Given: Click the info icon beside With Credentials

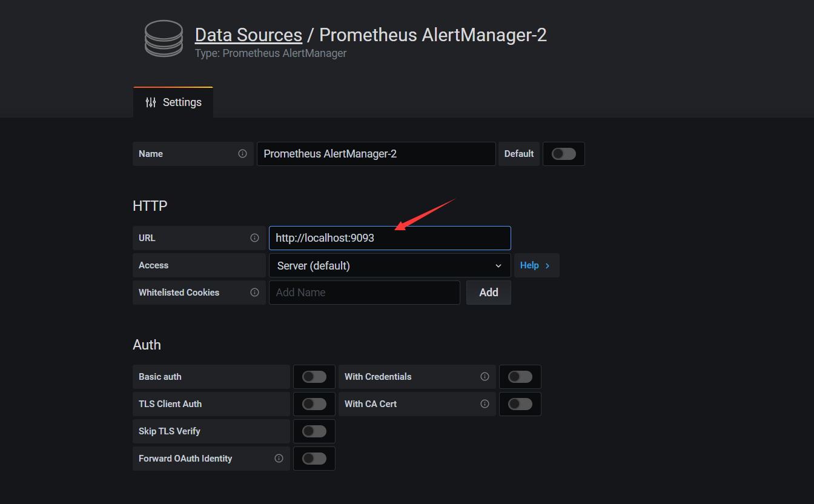Looking at the screenshot, I should [x=485, y=377].
